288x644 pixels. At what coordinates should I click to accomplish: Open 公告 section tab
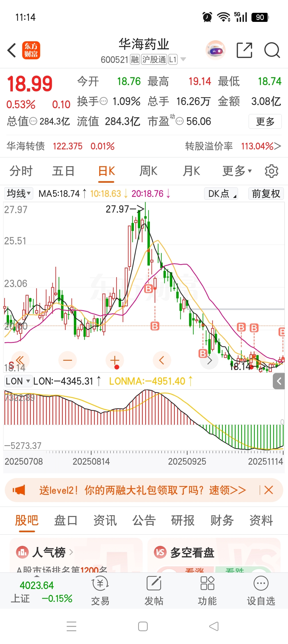(144, 520)
